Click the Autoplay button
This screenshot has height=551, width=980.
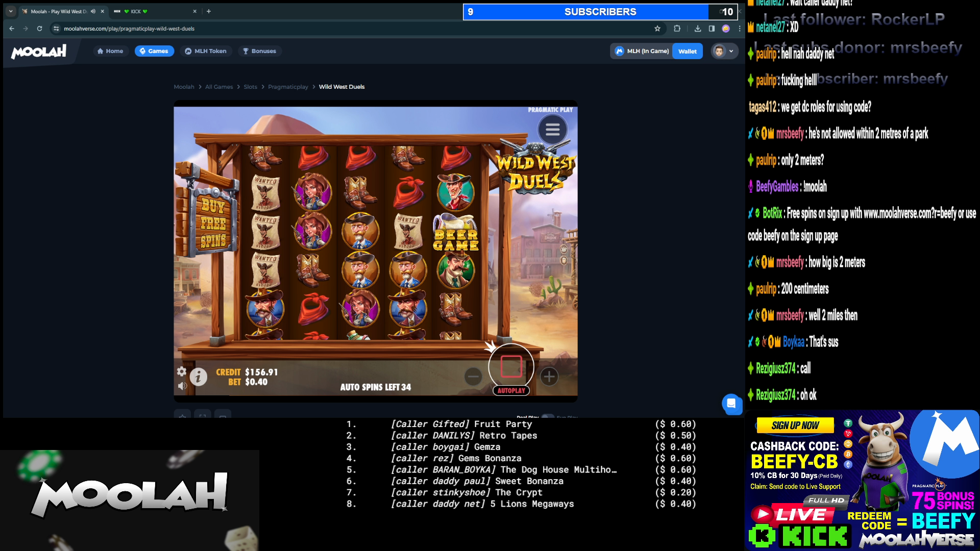point(511,390)
